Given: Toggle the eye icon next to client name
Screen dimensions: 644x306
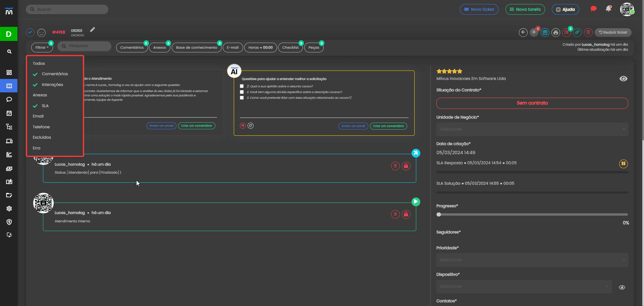Looking at the screenshot, I should [623, 79].
